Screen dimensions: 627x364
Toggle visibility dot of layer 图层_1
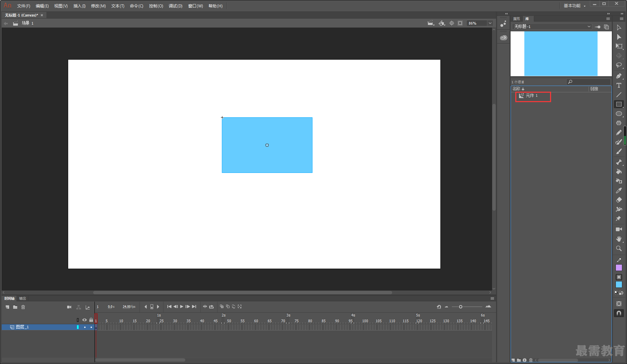pyautogui.click(x=85, y=327)
